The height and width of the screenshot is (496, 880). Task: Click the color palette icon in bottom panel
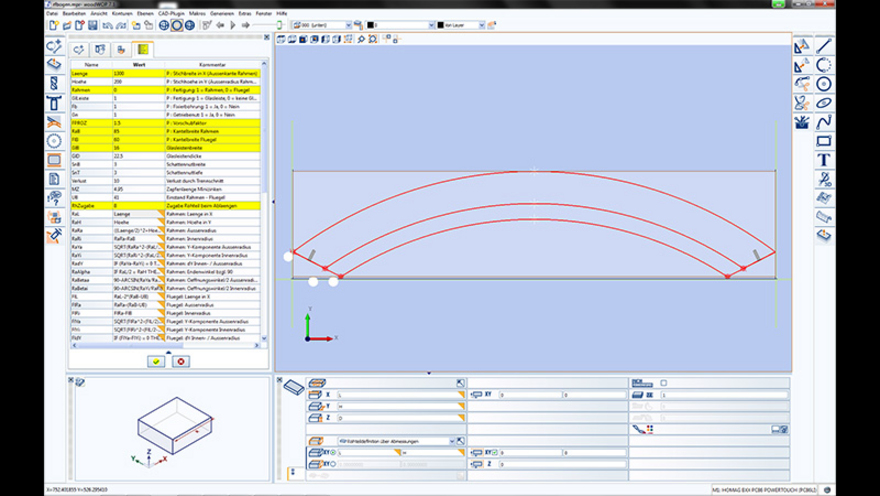click(x=650, y=429)
